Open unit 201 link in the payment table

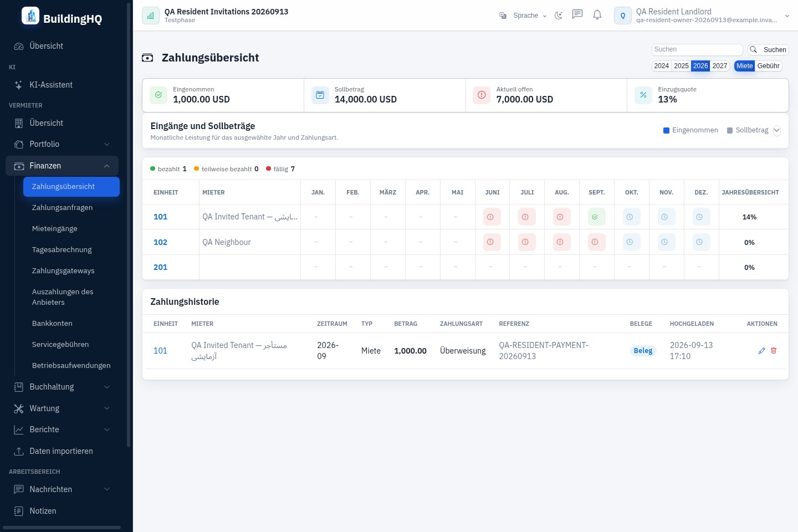click(160, 267)
